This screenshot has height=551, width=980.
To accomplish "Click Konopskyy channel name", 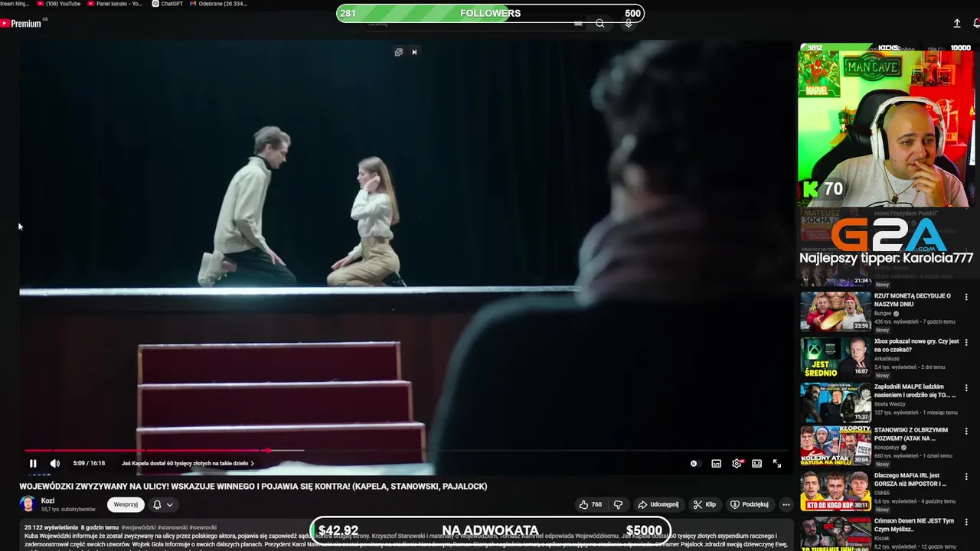I will tap(887, 448).
